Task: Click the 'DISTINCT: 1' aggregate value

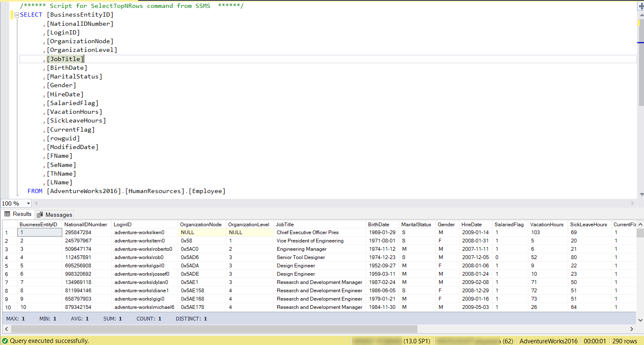Action: click(191, 319)
